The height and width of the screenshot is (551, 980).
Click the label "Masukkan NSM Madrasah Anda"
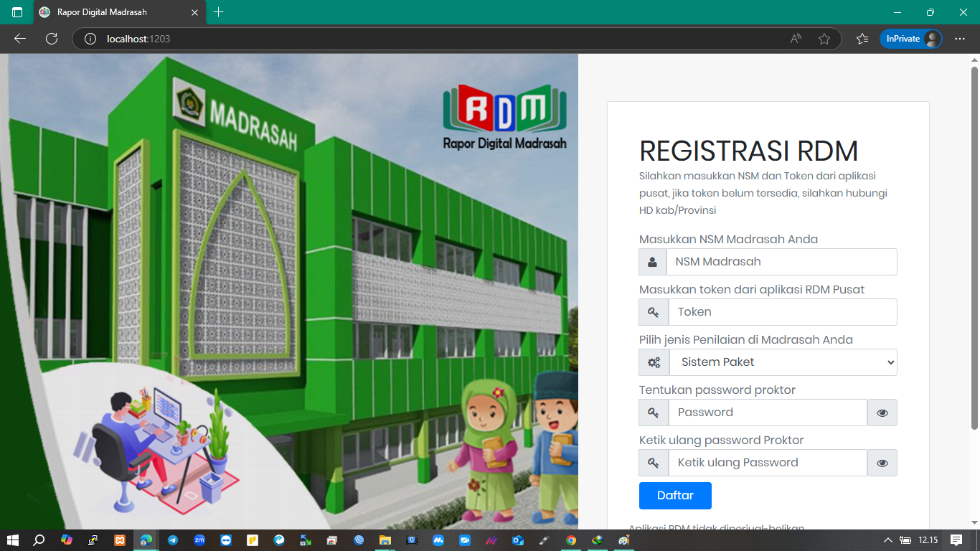pos(728,240)
